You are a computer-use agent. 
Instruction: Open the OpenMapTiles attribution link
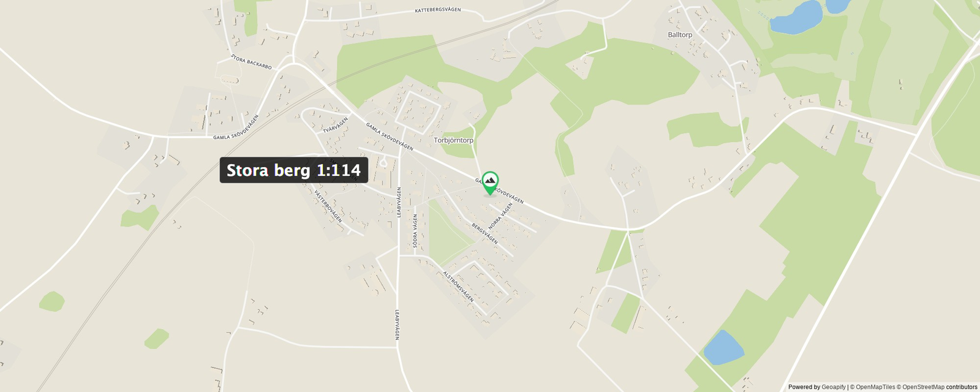pos(875,387)
